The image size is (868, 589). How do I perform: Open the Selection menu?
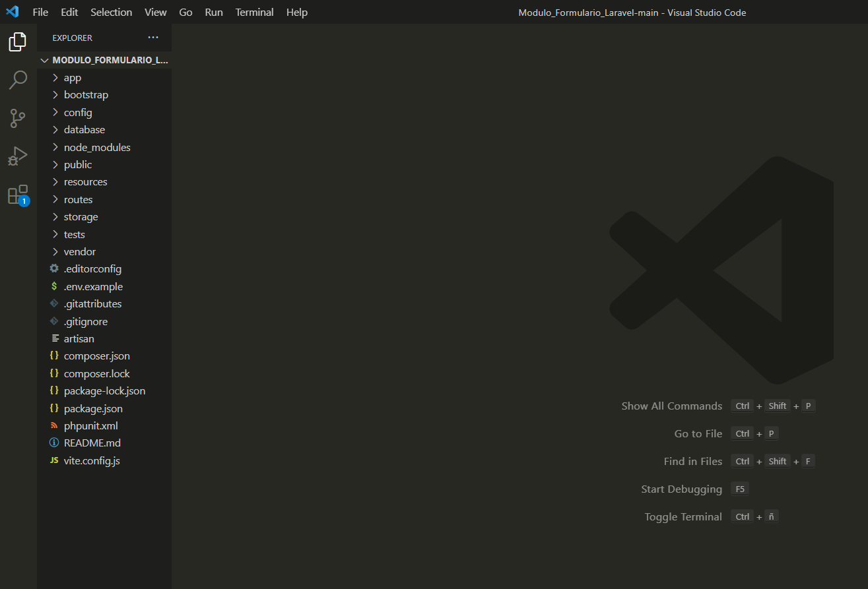click(112, 12)
